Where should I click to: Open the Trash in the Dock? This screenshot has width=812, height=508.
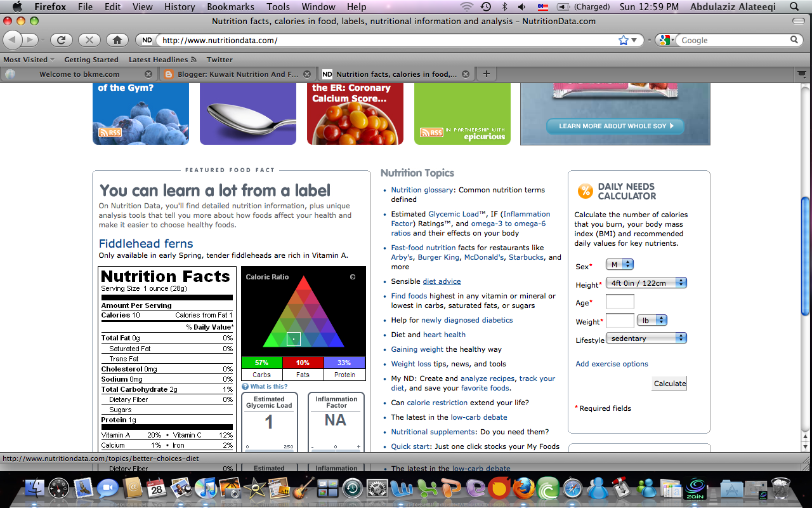781,488
